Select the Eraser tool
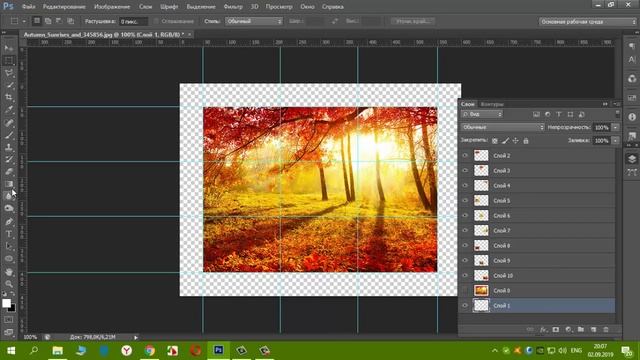 (x=9, y=171)
